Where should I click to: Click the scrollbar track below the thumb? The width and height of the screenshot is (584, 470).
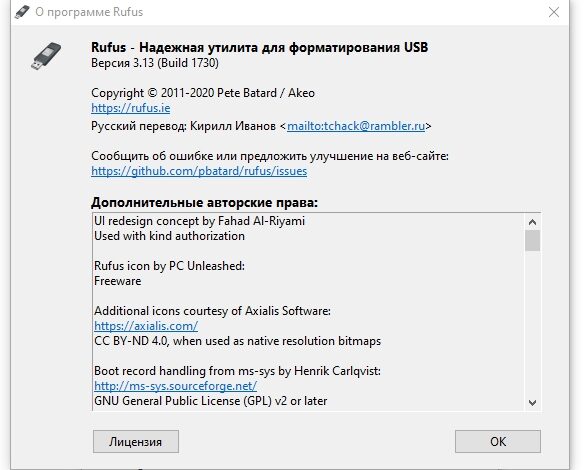pyautogui.click(x=533, y=323)
